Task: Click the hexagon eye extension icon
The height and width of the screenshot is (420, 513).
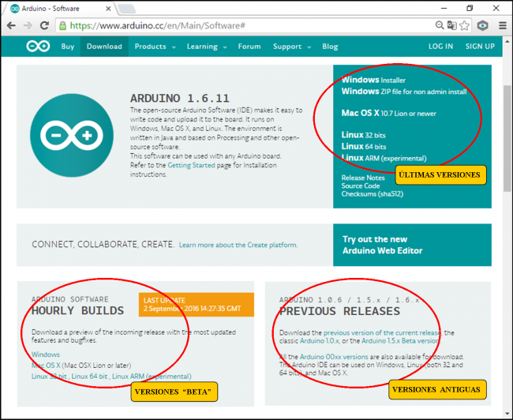Action: tap(483, 25)
